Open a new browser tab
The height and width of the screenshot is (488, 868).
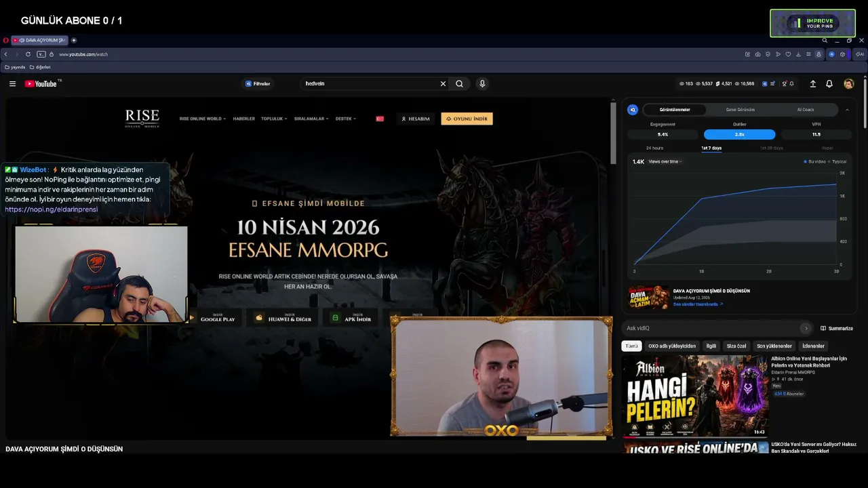tap(74, 40)
